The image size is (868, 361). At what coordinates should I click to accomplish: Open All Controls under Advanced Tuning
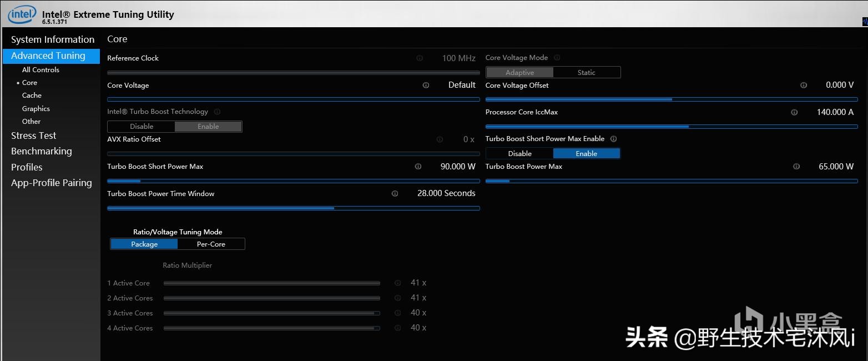[x=41, y=70]
